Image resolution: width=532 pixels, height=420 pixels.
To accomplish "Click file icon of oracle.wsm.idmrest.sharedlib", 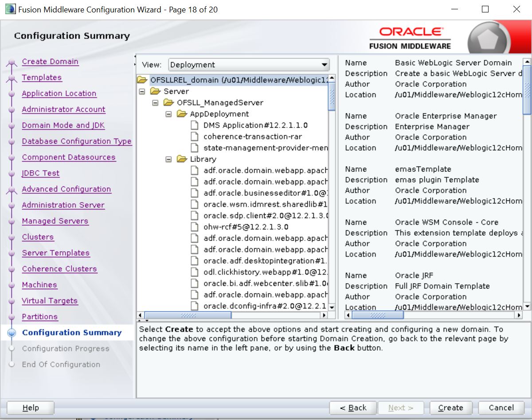I will 194,204.
